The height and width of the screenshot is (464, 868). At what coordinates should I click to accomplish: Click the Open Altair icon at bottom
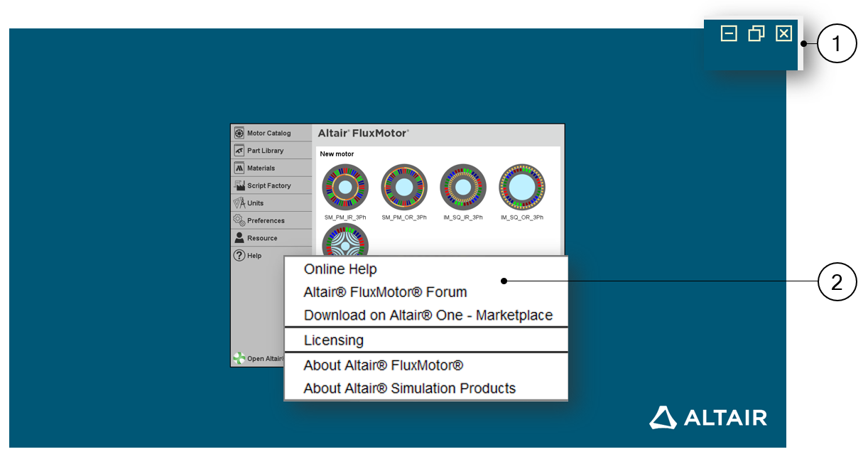tap(239, 358)
